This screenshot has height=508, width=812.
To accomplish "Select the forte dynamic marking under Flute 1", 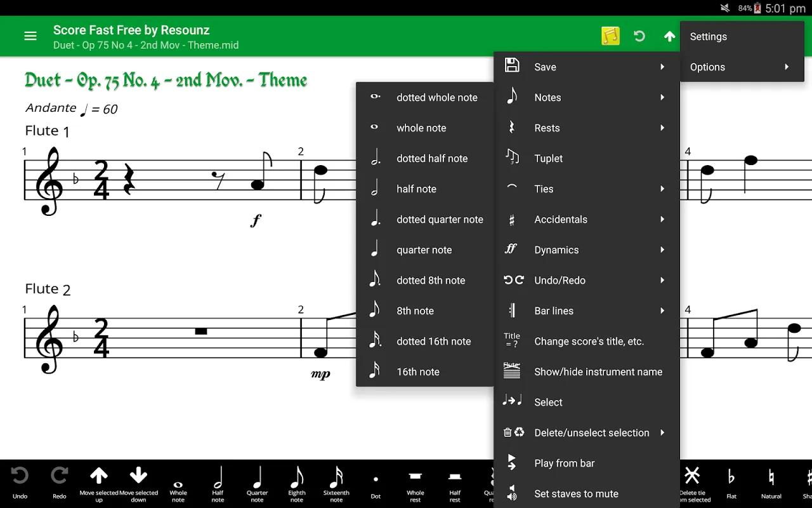I will (256, 220).
